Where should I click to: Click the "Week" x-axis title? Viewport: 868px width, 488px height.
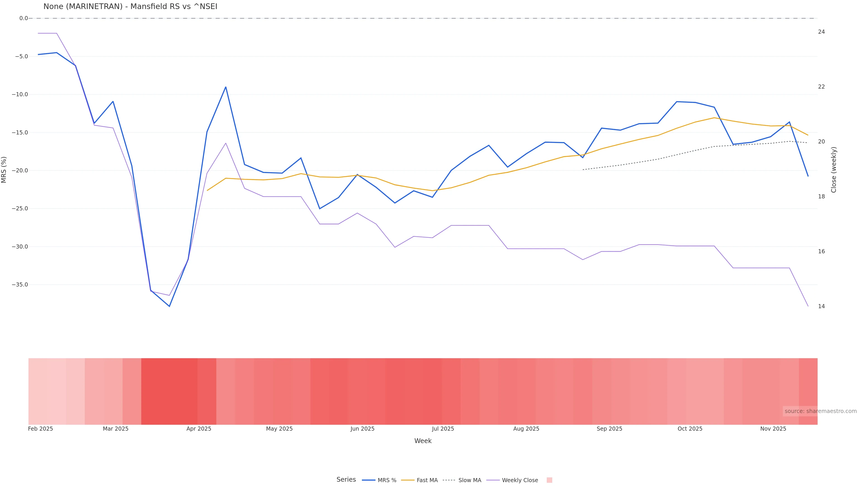[422, 441]
